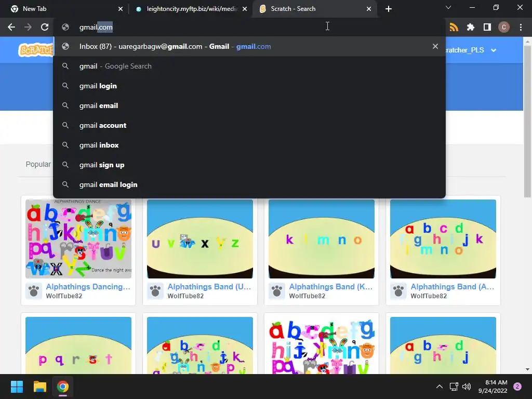Open the Alphathings Band (A... thumbnail

point(443,239)
